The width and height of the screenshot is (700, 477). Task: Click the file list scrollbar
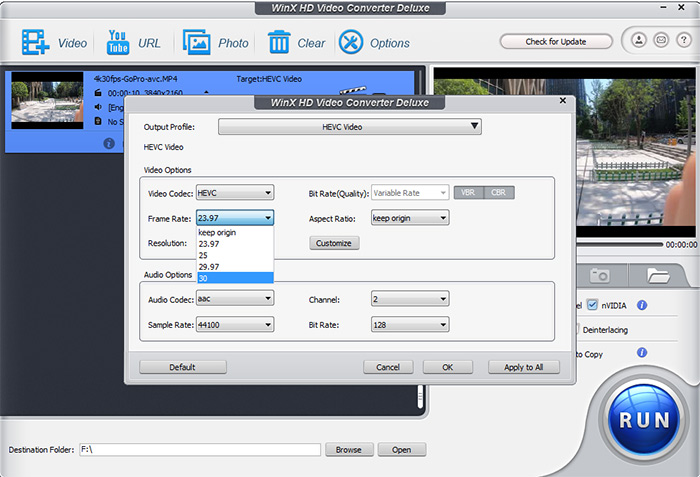pyautogui.click(x=420, y=395)
